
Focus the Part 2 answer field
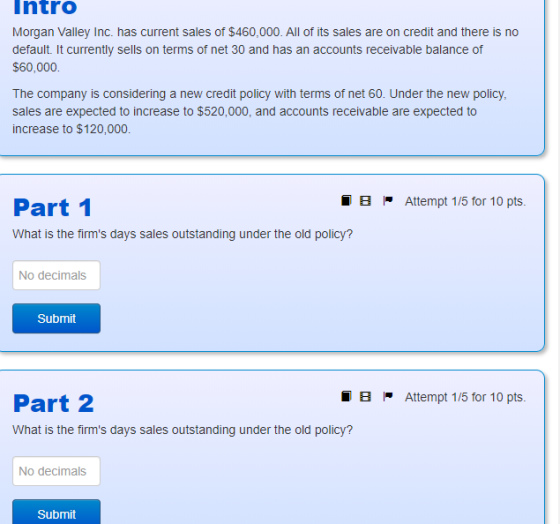coord(56,471)
